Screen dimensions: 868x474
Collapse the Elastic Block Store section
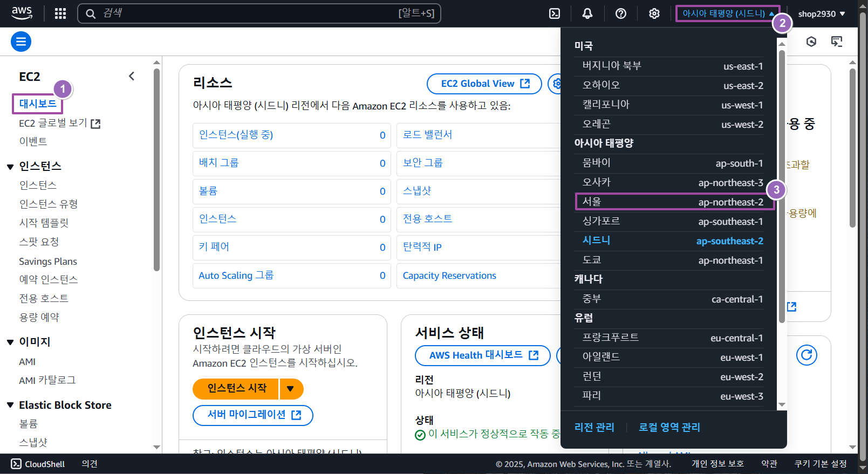point(10,405)
